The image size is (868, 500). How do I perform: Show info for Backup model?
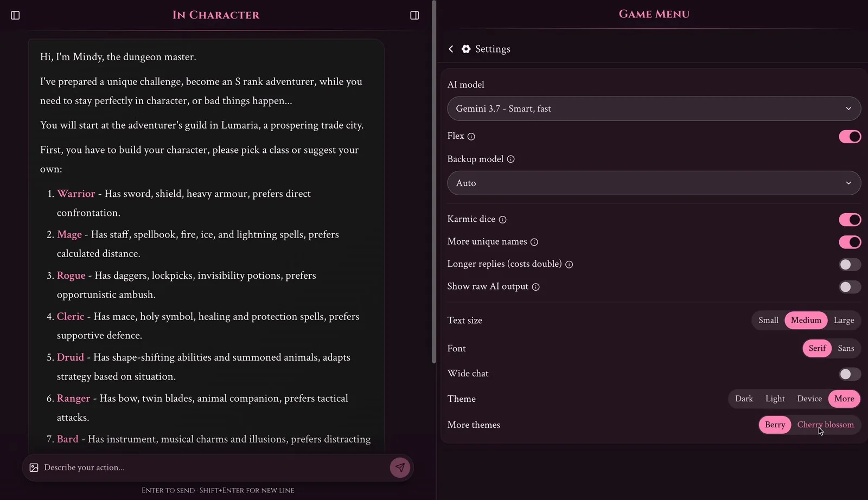[510, 159]
